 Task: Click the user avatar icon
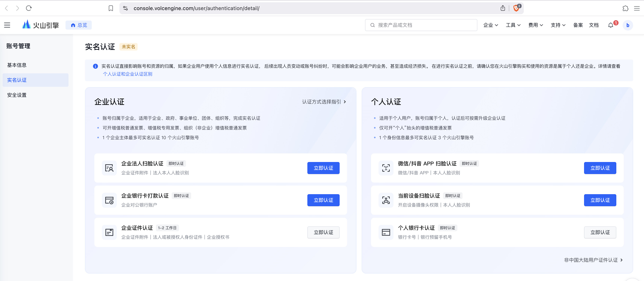coord(628,25)
